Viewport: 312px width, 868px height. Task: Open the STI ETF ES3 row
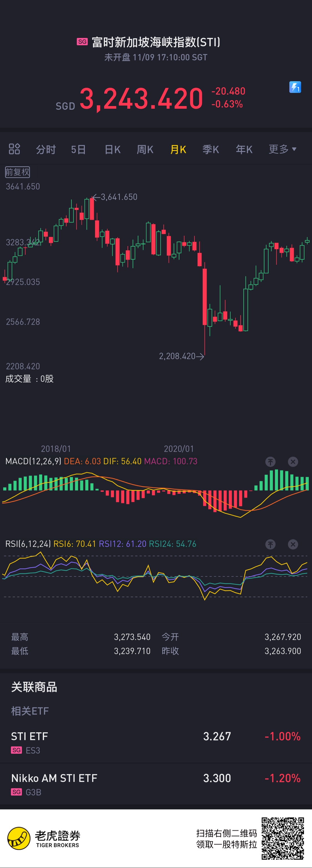point(156,742)
